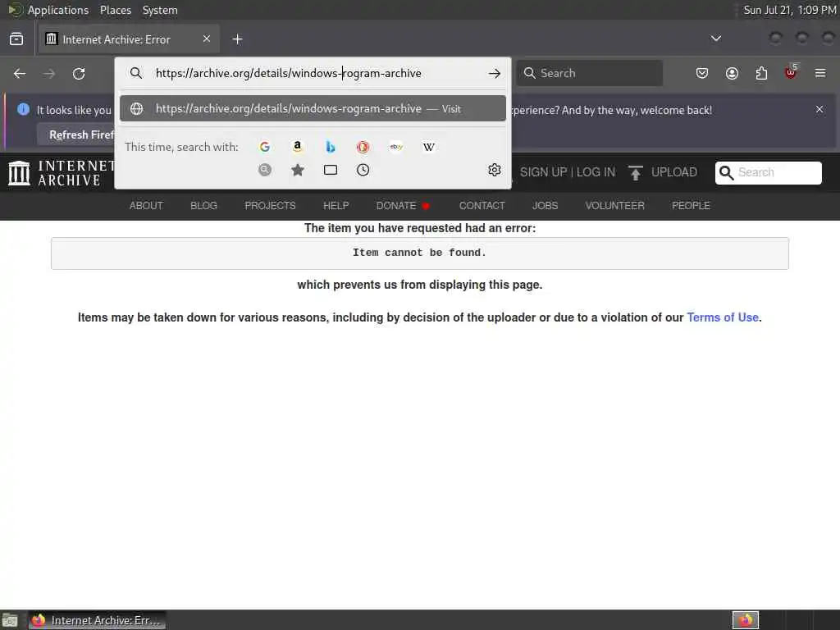Open search settings gear in dropdown
Image resolution: width=840 pixels, height=630 pixels.
[495, 170]
